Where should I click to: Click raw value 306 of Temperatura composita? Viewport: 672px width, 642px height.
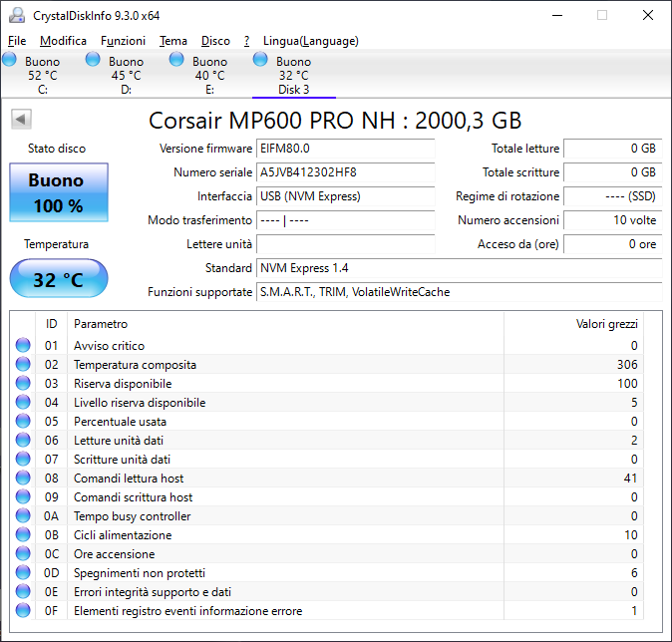tap(627, 365)
